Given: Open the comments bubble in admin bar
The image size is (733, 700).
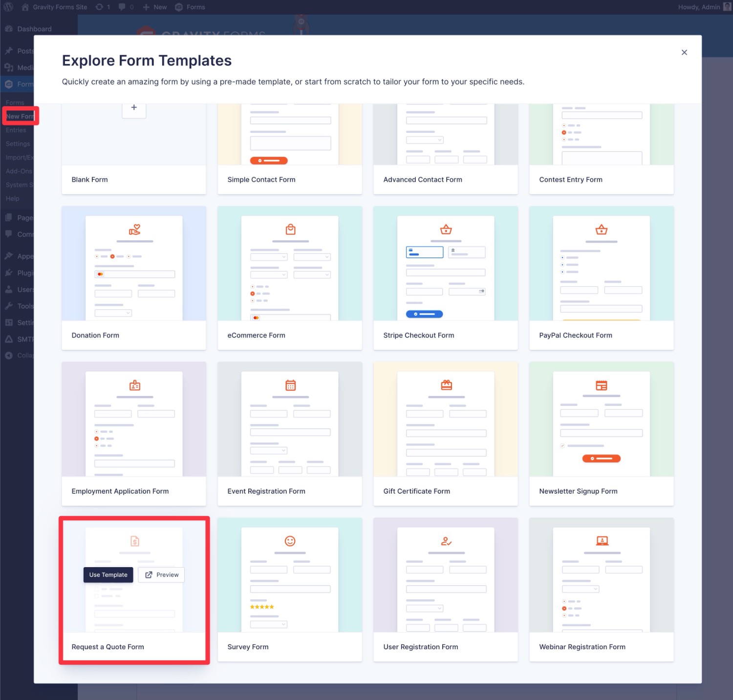Looking at the screenshot, I should (x=126, y=7).
